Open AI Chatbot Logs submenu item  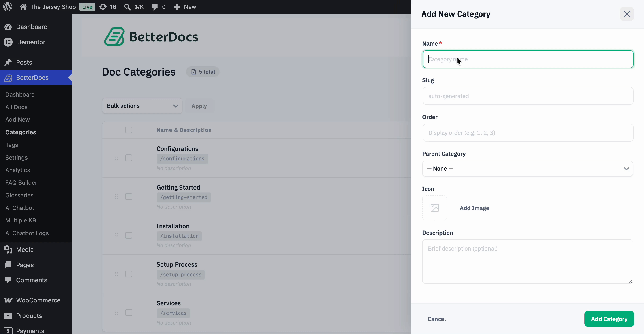[x=27, y=233]
